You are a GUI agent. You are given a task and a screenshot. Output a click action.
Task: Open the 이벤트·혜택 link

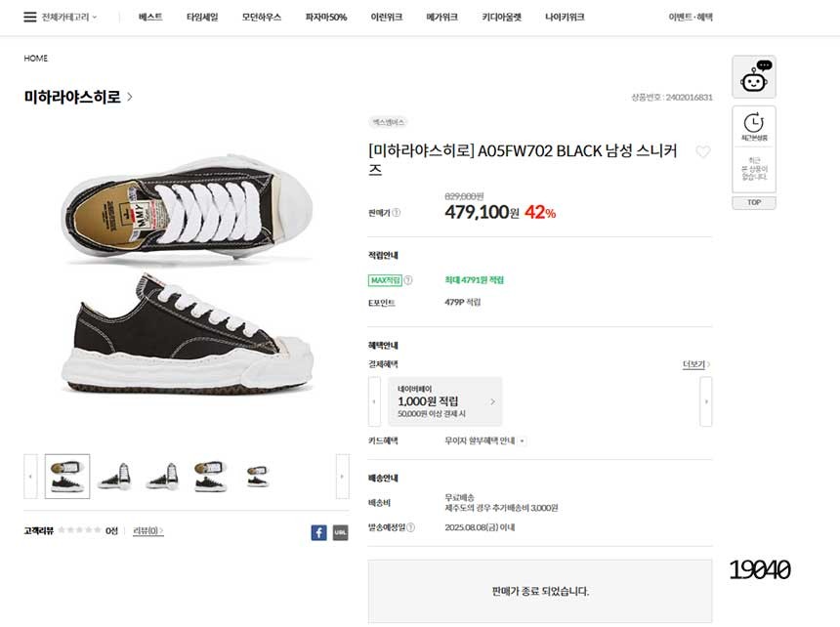coord(690,18)
